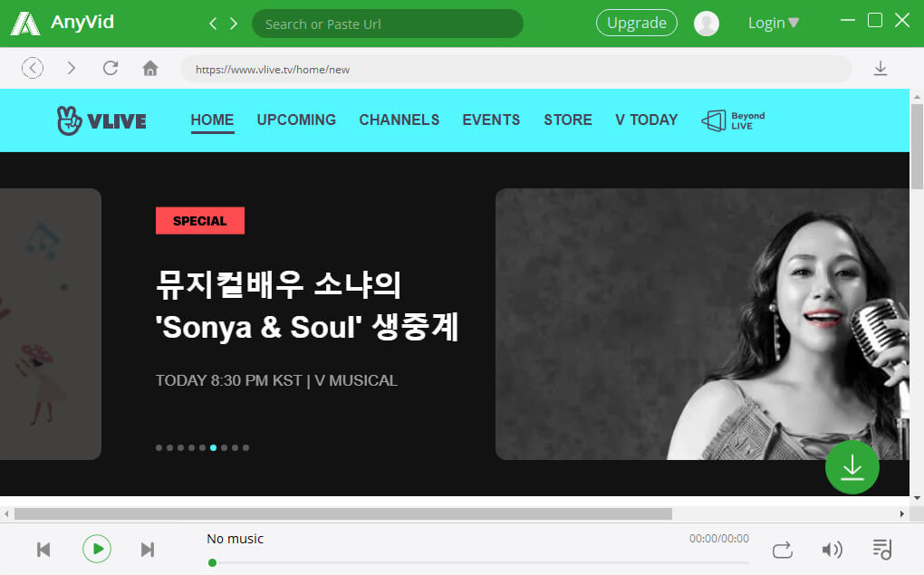Open the CHANNELS tab
This screenshot has width=924, height=575.
point(399,120)
